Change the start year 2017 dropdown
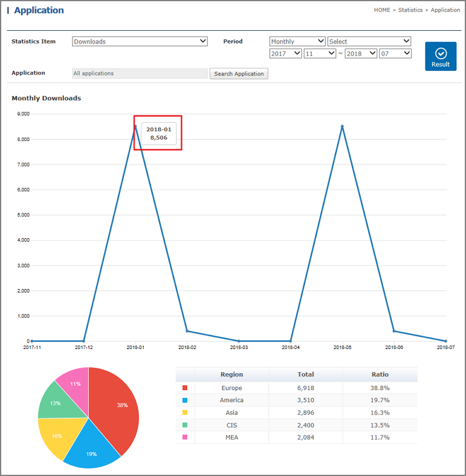The width and height of the screenshot is (466, 476). click(285, 54)
